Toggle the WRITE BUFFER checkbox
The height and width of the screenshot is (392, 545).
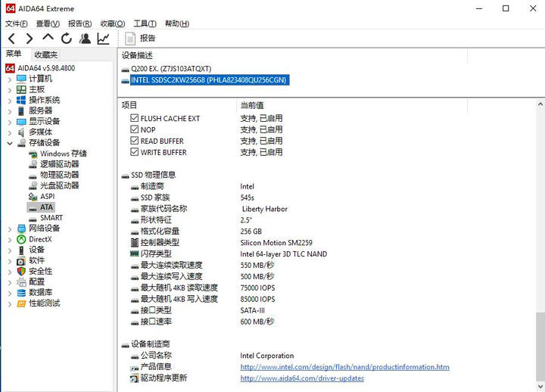[x=134, y=152]
